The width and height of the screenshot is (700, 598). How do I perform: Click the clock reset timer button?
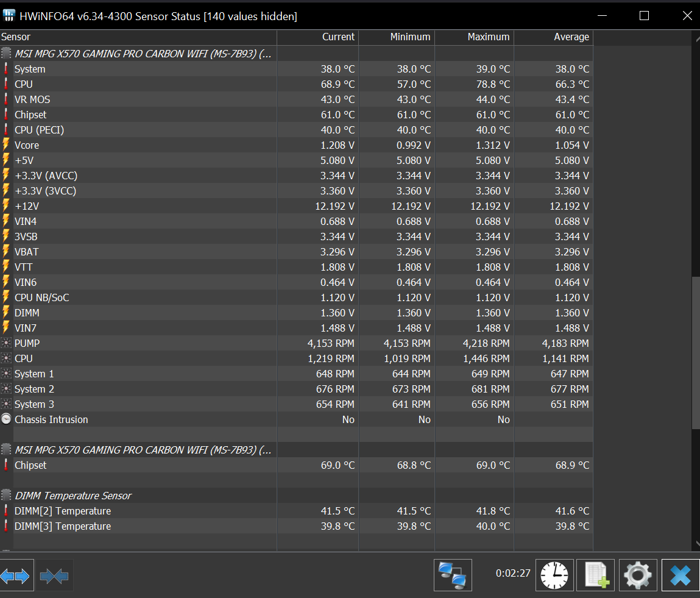(x=554, y=575)
